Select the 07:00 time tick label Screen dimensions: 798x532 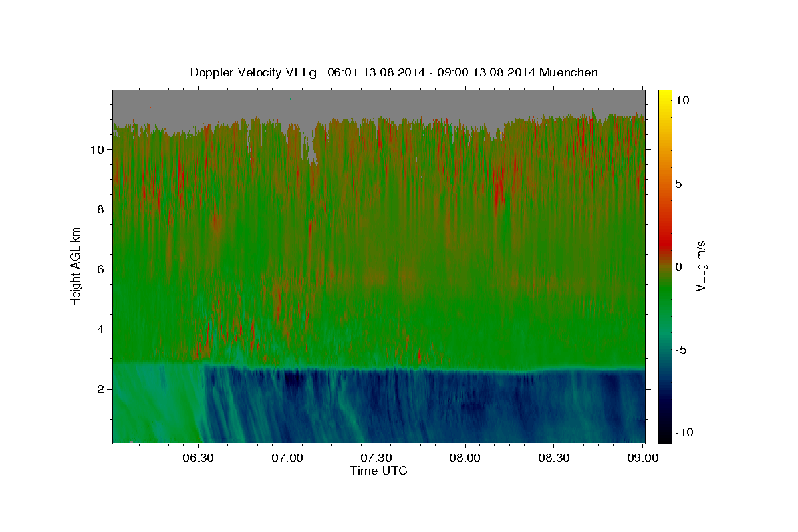pos(287,458)
